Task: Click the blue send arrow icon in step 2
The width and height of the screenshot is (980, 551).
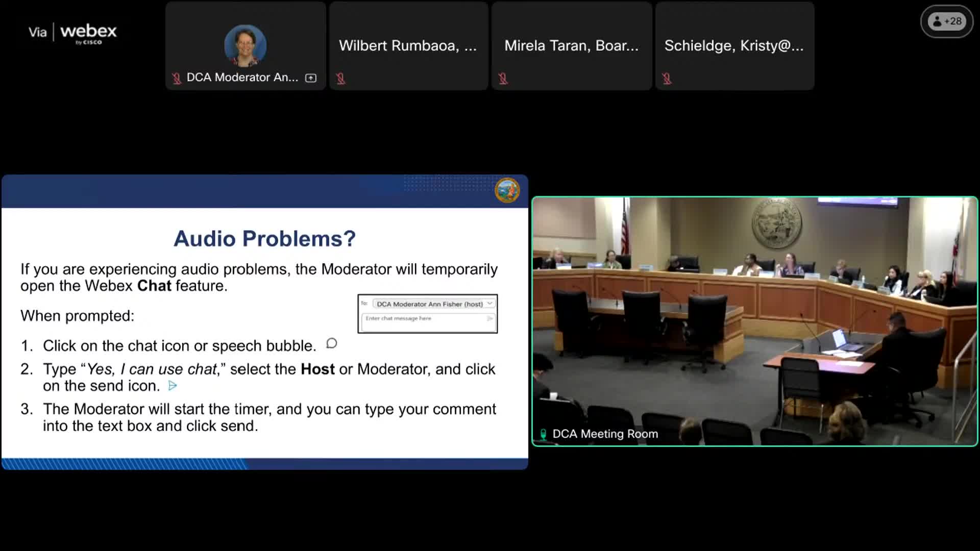Action: [x=173, y=386]
